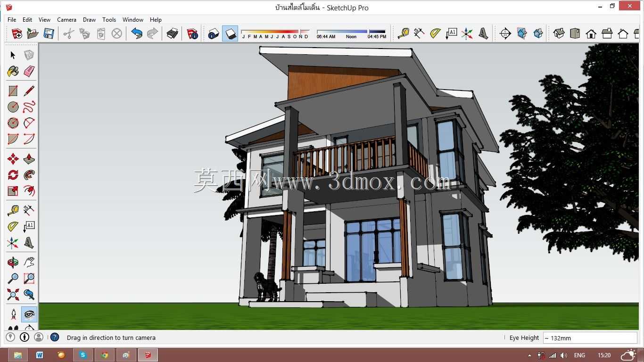
Task: Open a file with the folder icon
Action: click(33, 33)
